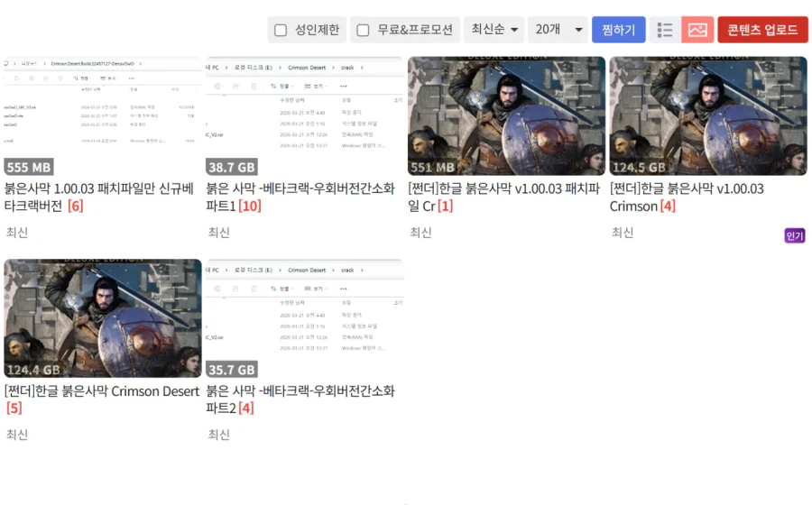812x505 pixels.
Task: Click the purple 인기 badge
Action: coord(794,236)
